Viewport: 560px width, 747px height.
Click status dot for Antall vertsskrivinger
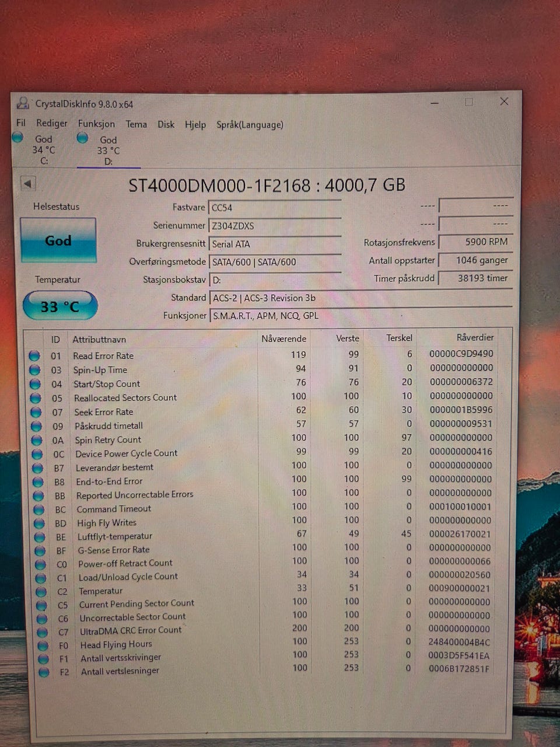(43, 659)
